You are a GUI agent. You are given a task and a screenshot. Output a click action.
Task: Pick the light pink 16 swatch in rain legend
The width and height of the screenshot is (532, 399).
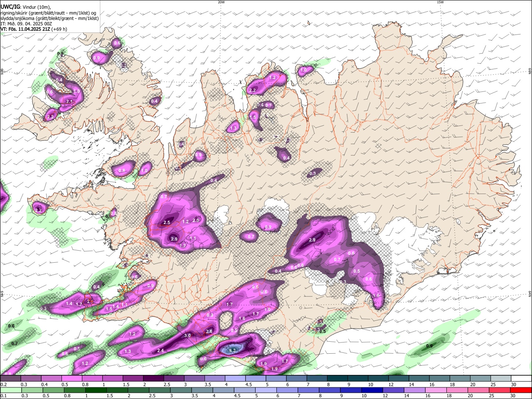click(436, 390)
